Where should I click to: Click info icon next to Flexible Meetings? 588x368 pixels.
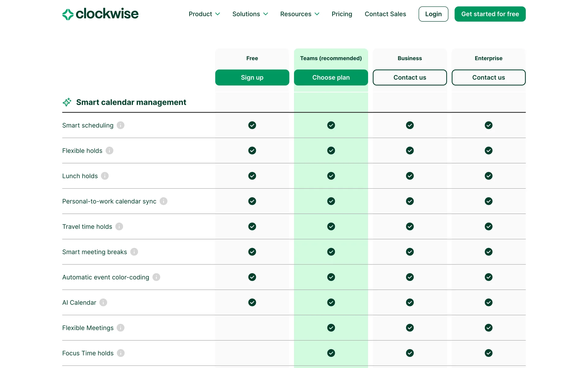click(121, 328)
